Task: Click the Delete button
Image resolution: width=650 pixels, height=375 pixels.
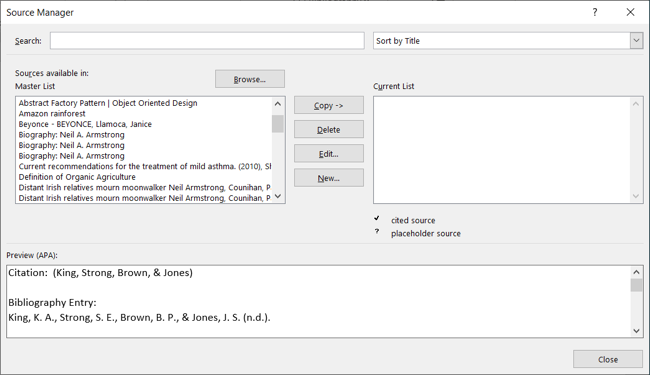Action: click(329, 129)
